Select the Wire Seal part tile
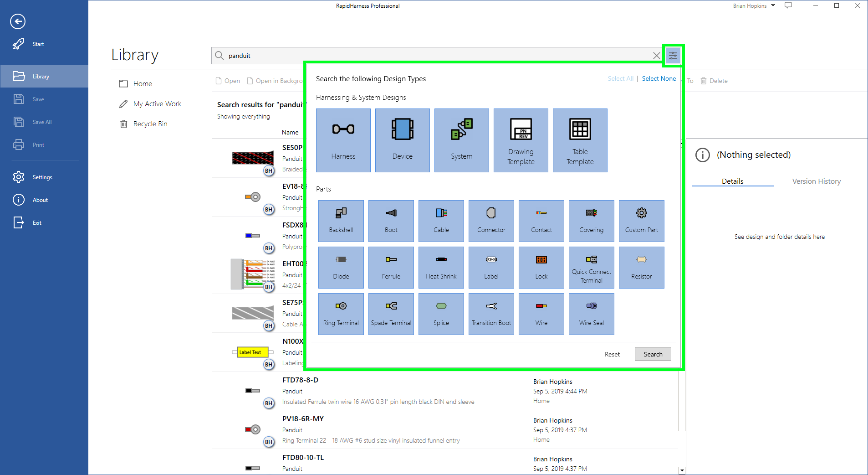Screen dimensions: 868x475 592,314
